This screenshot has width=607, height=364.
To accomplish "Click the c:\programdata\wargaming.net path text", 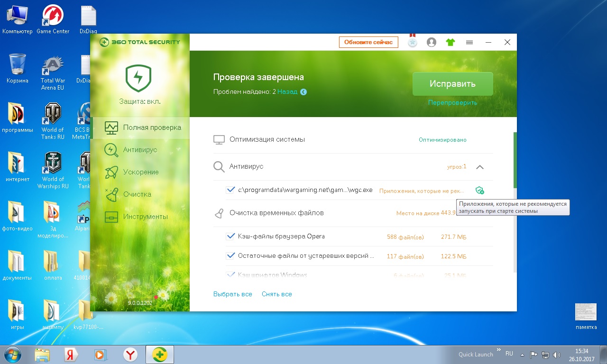I will pos(305,190).
